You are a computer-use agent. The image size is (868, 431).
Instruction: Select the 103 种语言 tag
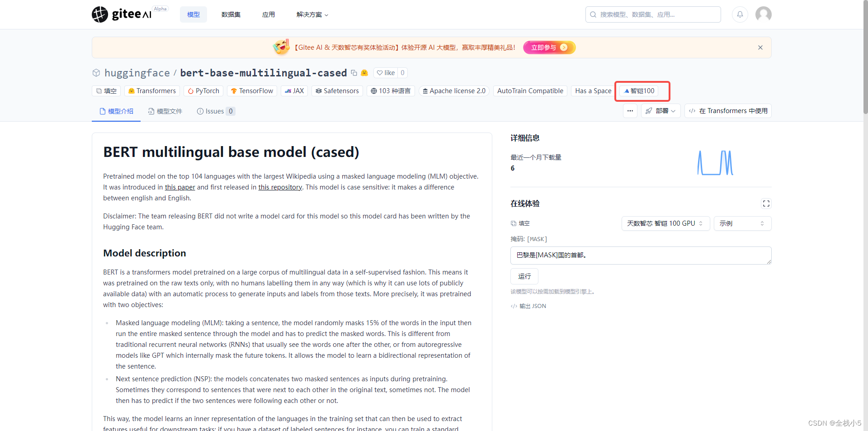[x=391, y=91]
